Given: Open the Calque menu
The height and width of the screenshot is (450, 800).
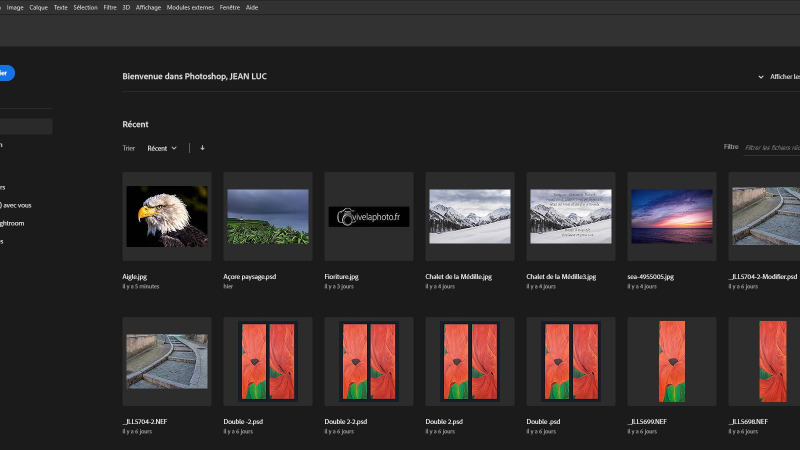Looking at the screenshot, I should tap(38, 7).
